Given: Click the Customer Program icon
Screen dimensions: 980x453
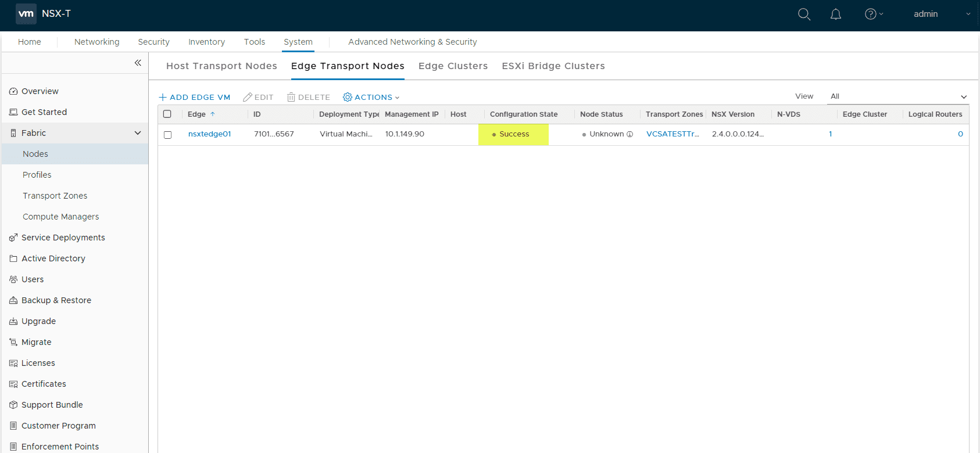Looking at the screenshot, I should [x=13, y=426].
